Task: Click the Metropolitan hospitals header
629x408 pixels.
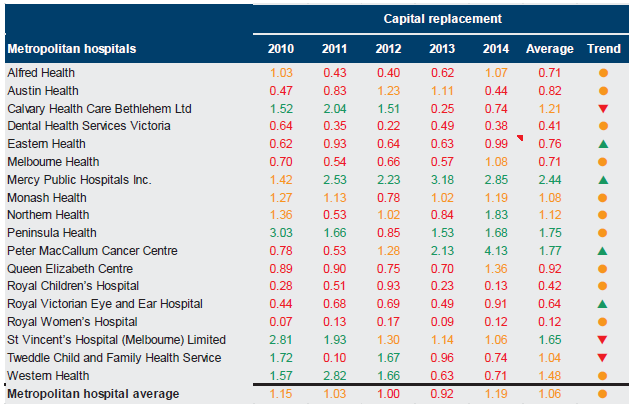Action: pyautogui.click(x=72, y=49)
